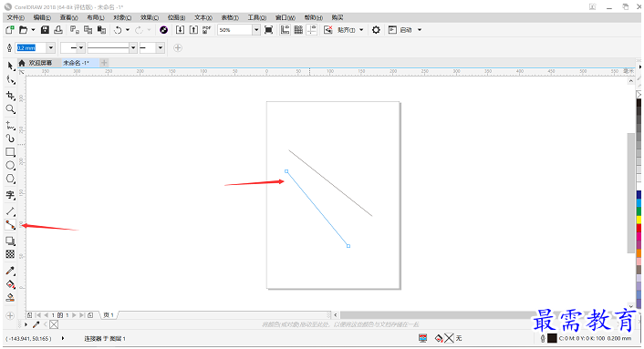Open the zoom level 50% dropdown

click(256, 30)
